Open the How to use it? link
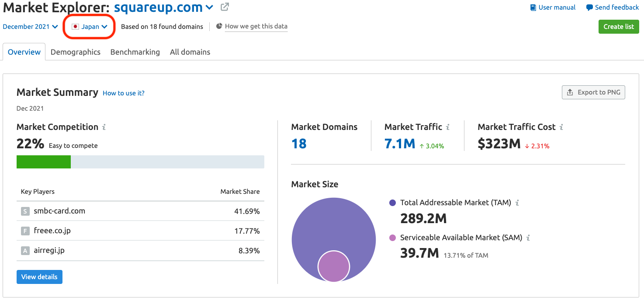Screen dimensions: 644x301 [124, 93]
